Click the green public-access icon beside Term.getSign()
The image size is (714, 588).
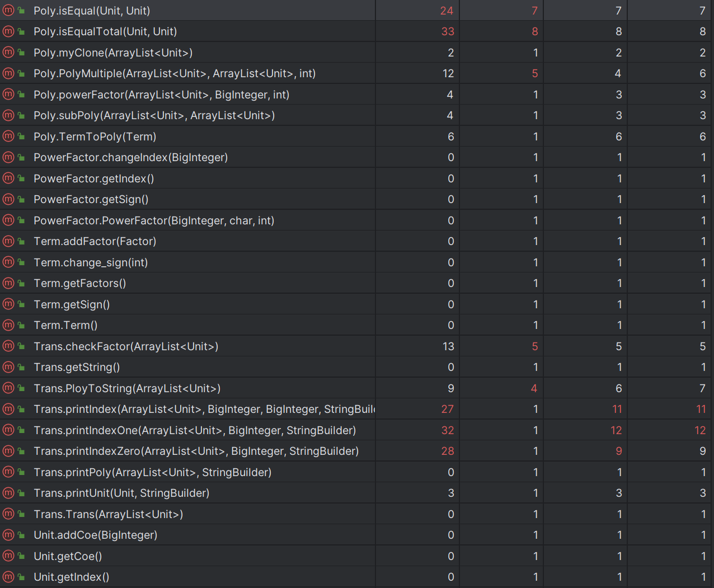21,304
